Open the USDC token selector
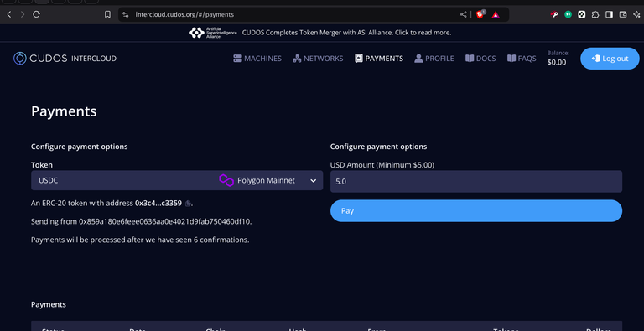 pyautogui.click(x=177, y=180)
